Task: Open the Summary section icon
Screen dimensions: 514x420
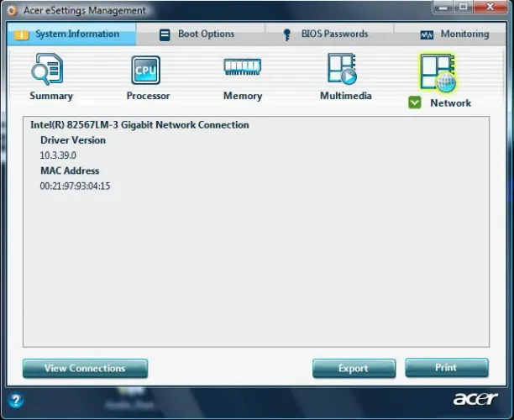Action: point(48,69)
